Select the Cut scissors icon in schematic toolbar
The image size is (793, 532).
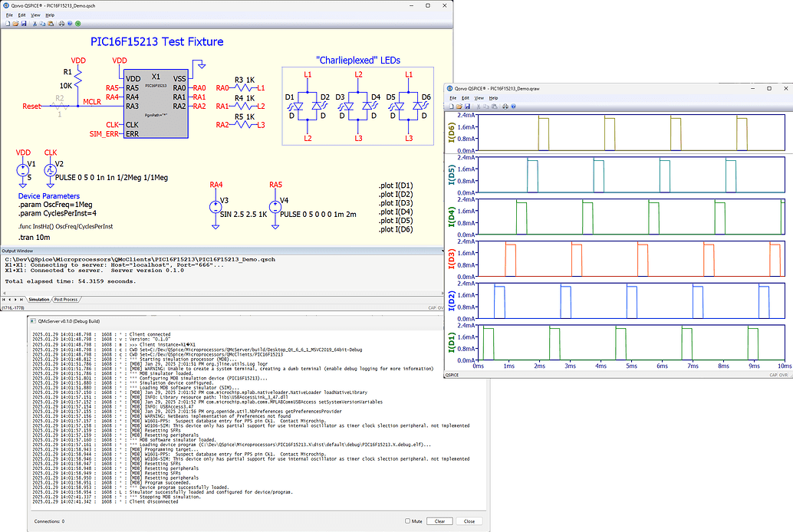[35, 24]
